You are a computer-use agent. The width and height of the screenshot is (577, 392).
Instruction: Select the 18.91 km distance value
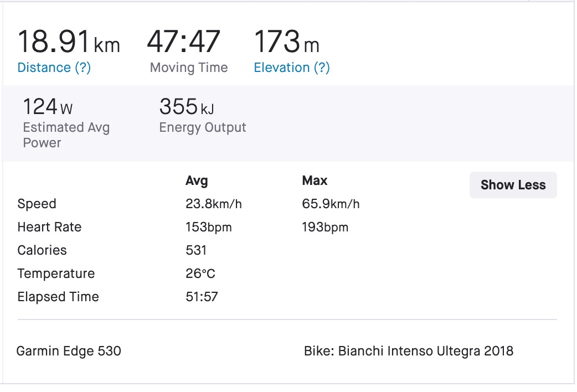coord(69,42)
